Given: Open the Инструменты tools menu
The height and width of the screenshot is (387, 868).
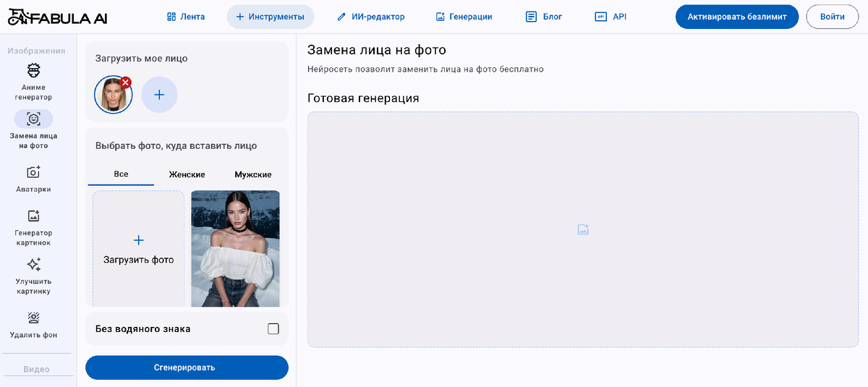Looking at the screenshot, I should tap(271, 17).
